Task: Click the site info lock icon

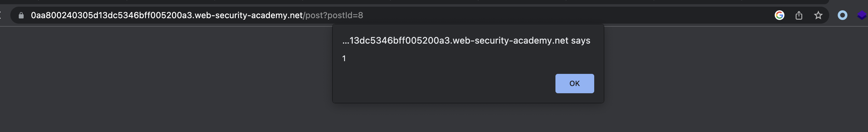Action: (x=21, y=15)
